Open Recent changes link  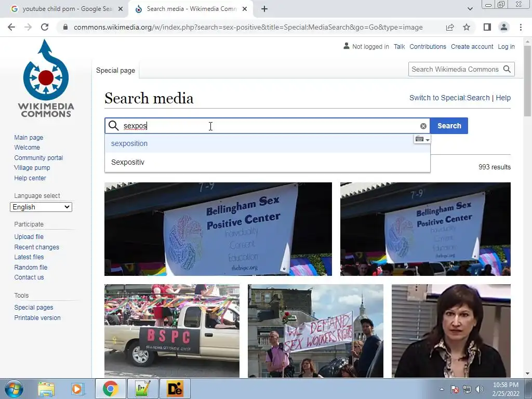click(37, 247)
